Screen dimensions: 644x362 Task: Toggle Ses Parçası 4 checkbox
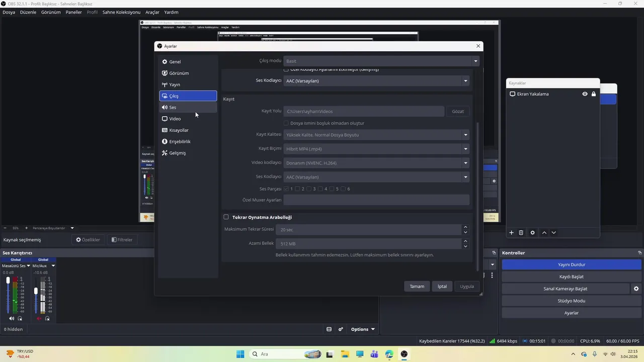(x=320, y=189)
